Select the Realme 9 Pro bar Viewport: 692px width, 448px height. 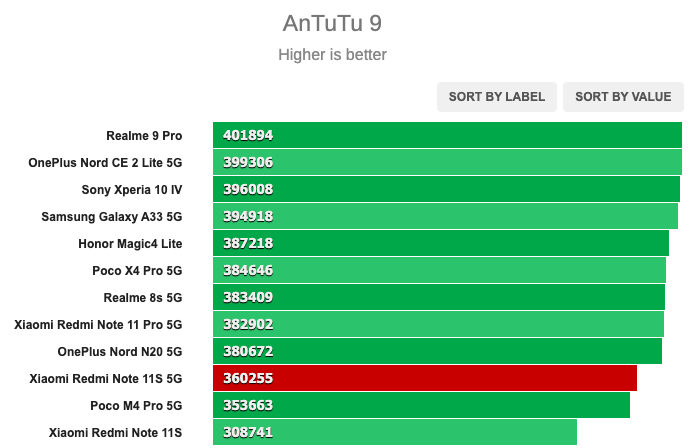point(447,135)
